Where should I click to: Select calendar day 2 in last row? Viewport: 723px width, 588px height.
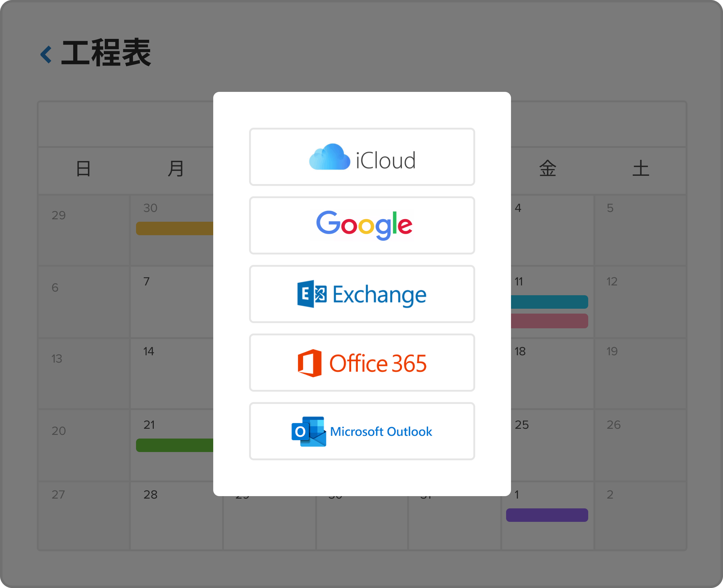tap(610, 494)
